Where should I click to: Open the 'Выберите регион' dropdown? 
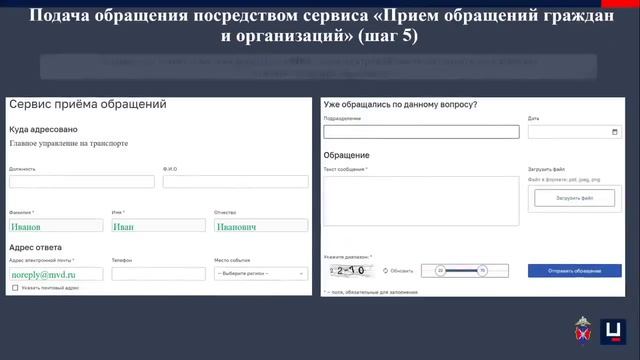click(261, 273)
